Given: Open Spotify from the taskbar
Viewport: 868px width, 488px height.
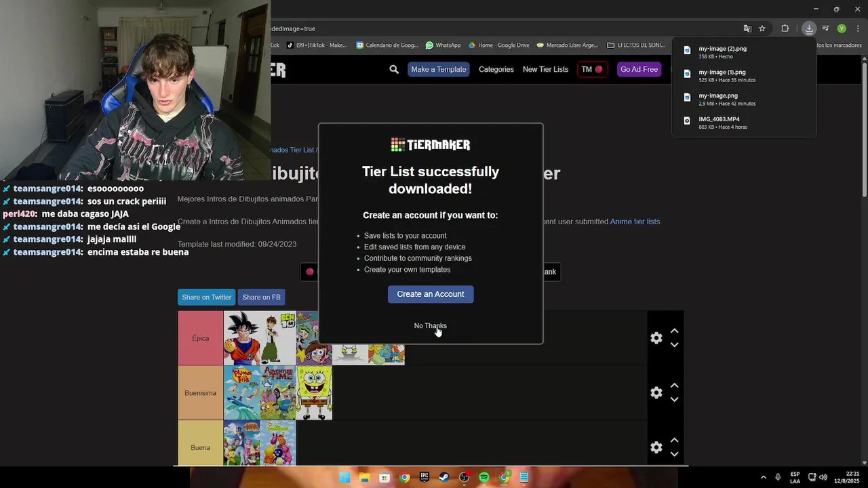Looking at the screenshot, I should click(484, 477).
